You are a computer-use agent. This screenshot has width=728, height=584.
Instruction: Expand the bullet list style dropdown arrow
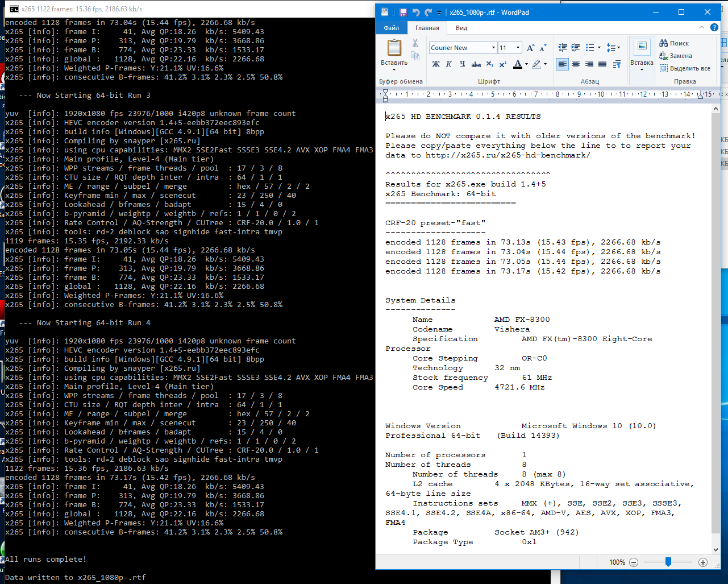pos(599,48)
